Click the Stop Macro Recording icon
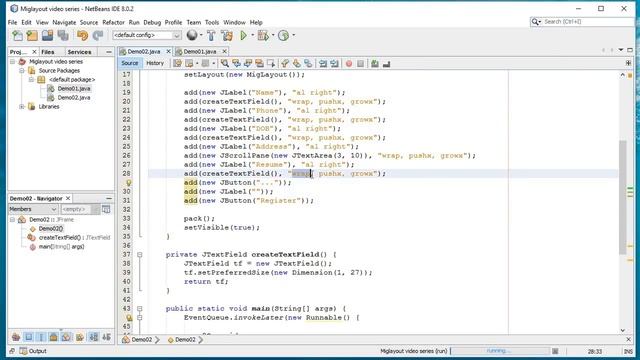Viewport: 640px width, 360px height. tap(360, 63)
